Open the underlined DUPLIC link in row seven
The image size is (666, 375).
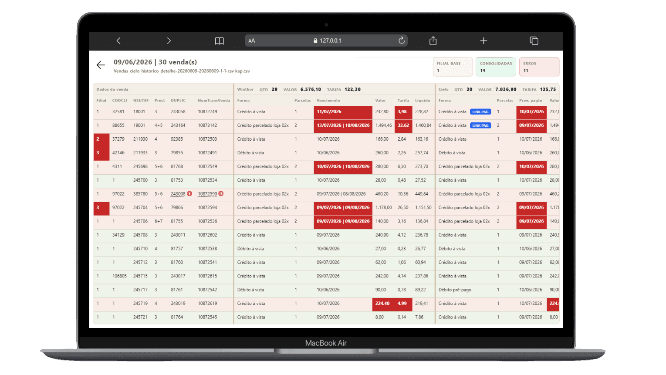click(x=178, y=194)
